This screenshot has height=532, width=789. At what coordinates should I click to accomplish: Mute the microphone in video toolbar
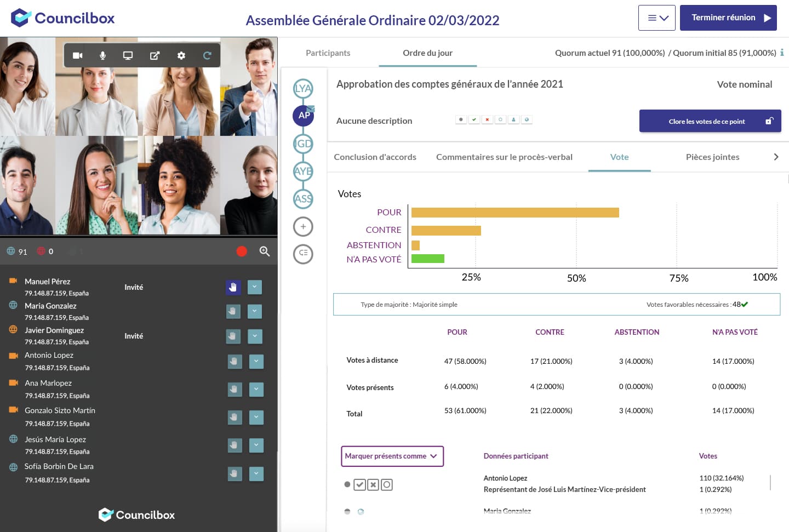pos(102,55)
